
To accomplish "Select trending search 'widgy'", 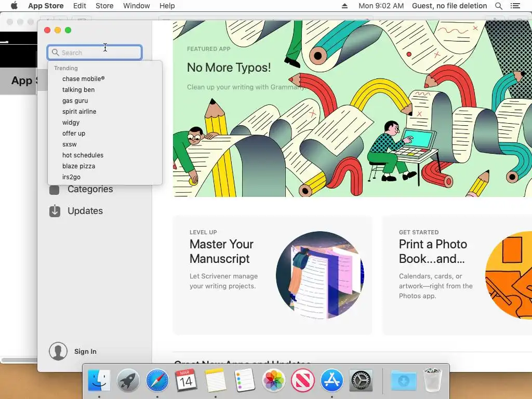I will tap(105, 122).
